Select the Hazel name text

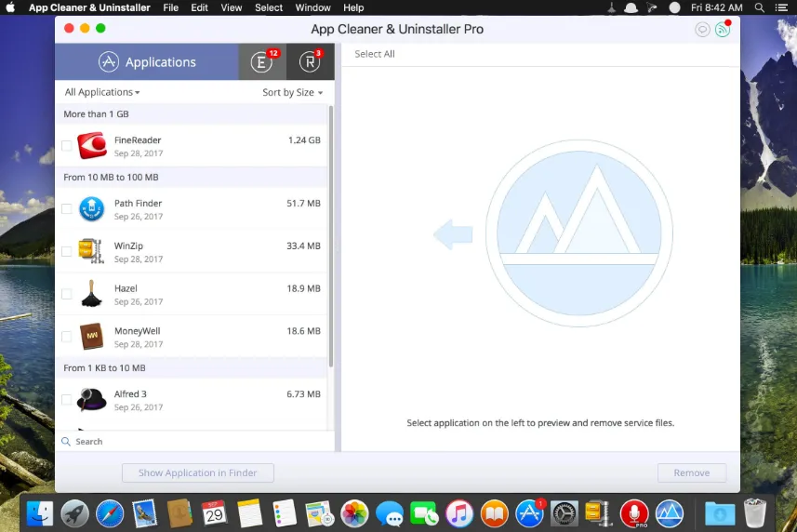pyautogui.click(x=126, y=288)
